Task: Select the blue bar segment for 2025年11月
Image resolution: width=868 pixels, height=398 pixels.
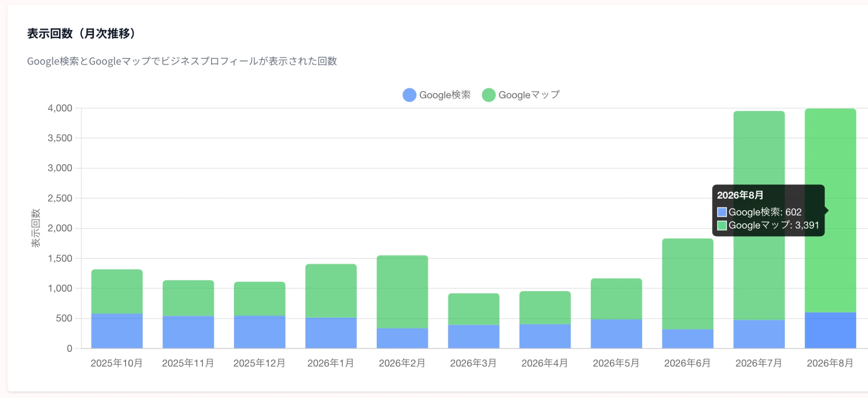Action: pos(188,332)
